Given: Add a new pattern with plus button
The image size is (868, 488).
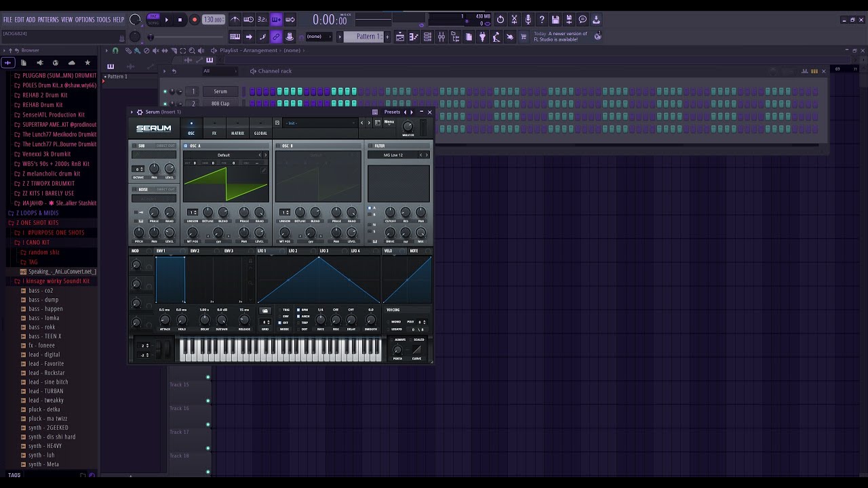Looking at the screenshot, I should pos(387,37).
